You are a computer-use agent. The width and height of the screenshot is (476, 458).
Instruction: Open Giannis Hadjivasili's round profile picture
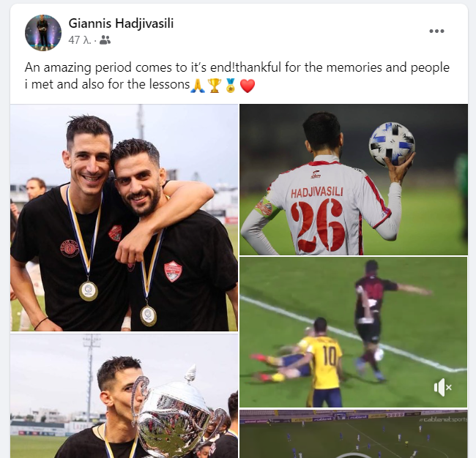43,33
